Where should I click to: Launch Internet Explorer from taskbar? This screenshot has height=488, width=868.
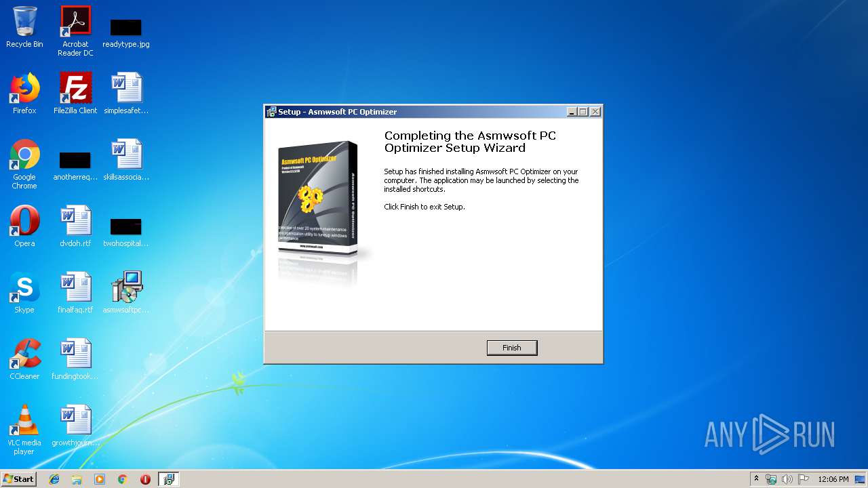(54, 479)
